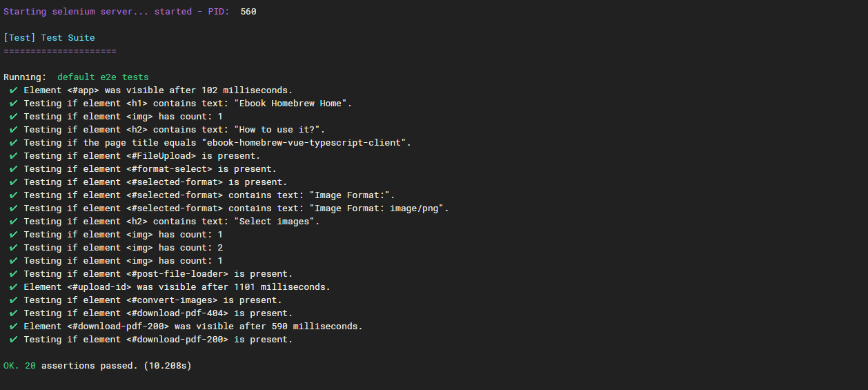Click the "<img> has count: 2" line
The height and width of the screenshot is (390, 868).
pyautogui.click(x=123, y=248)
